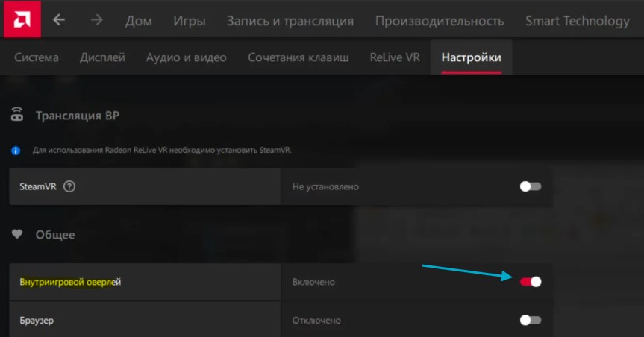Switch to the Игры tab
The width and height of the screenshot is (644, 337).
[189, 21]
